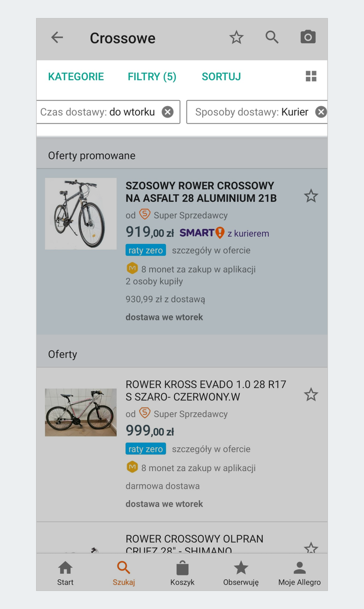Screen dimensions: 364x609
Task: Open the Moje Allegro profile tab
Action: coord(299,572)
